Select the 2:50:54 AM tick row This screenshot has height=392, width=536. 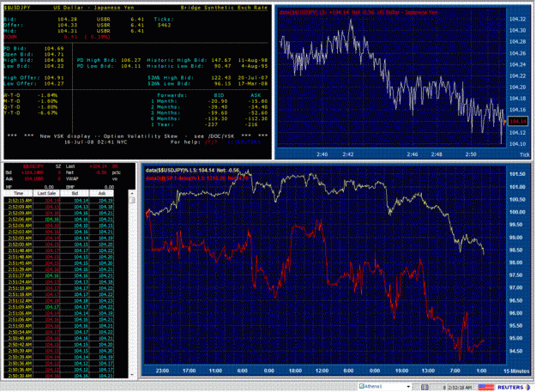(x=59, y=332)
